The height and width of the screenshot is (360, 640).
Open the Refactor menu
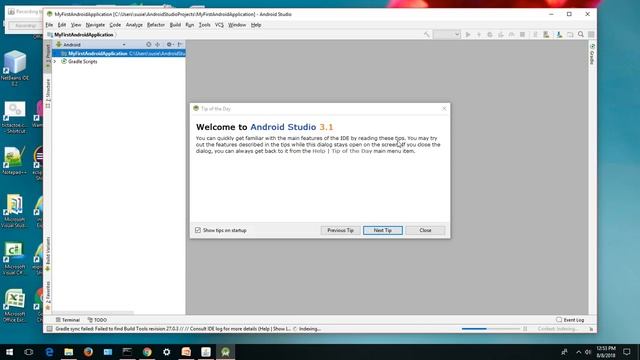coord(156,25)
